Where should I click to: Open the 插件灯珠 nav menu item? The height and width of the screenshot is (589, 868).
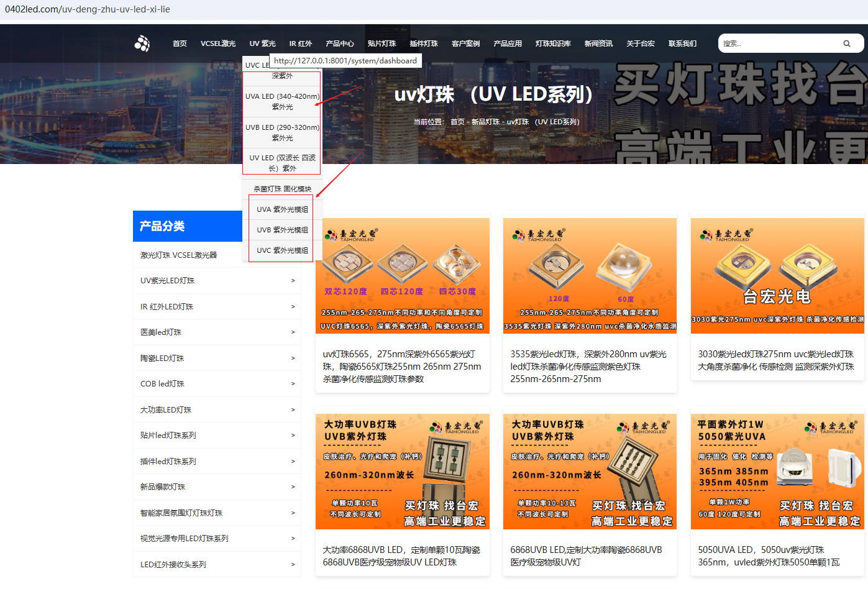[x=424, y=43]
